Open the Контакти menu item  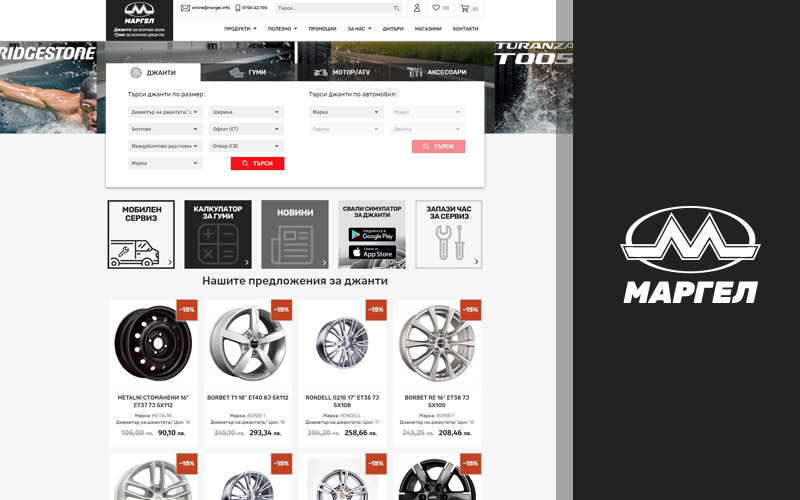465,29
